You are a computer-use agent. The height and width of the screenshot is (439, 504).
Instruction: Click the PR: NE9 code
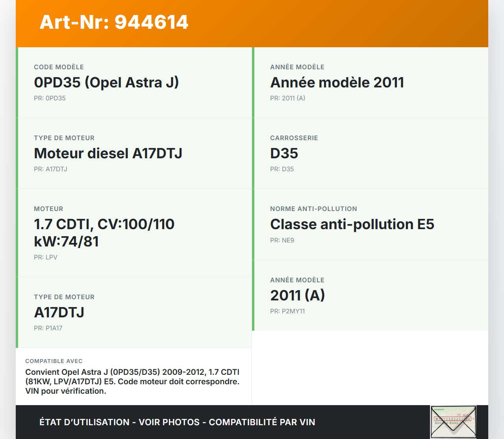click(282, 240)
